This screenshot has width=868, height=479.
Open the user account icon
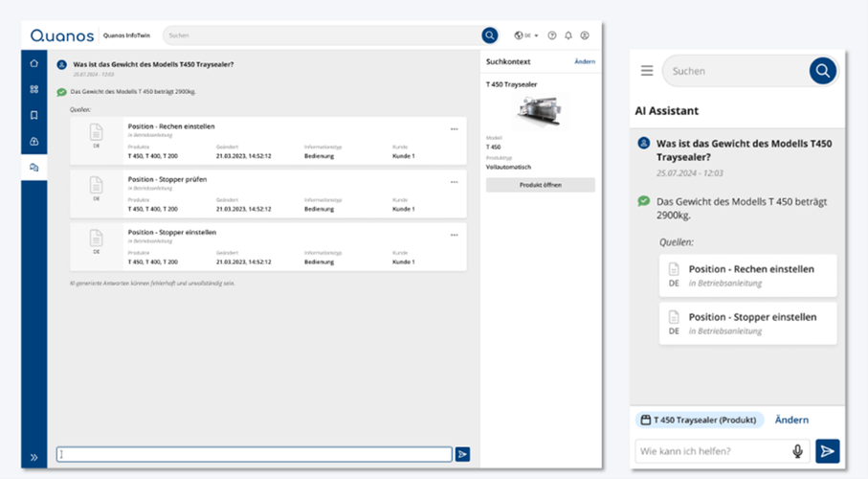tap(585, 35)
